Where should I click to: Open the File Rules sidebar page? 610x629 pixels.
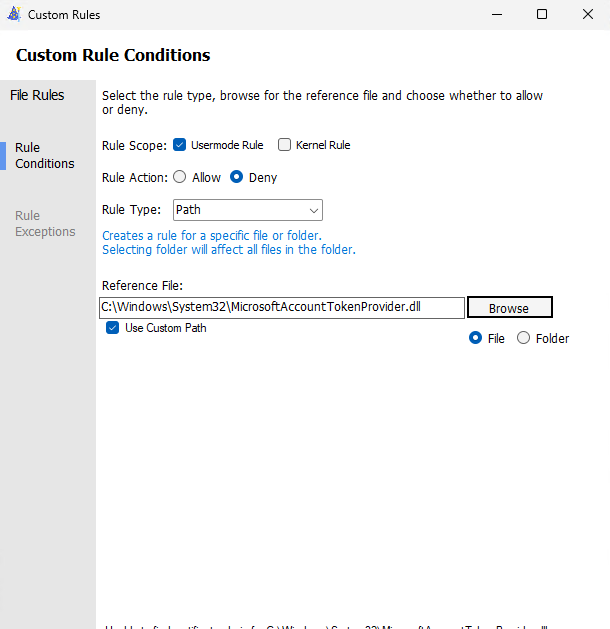37,95
